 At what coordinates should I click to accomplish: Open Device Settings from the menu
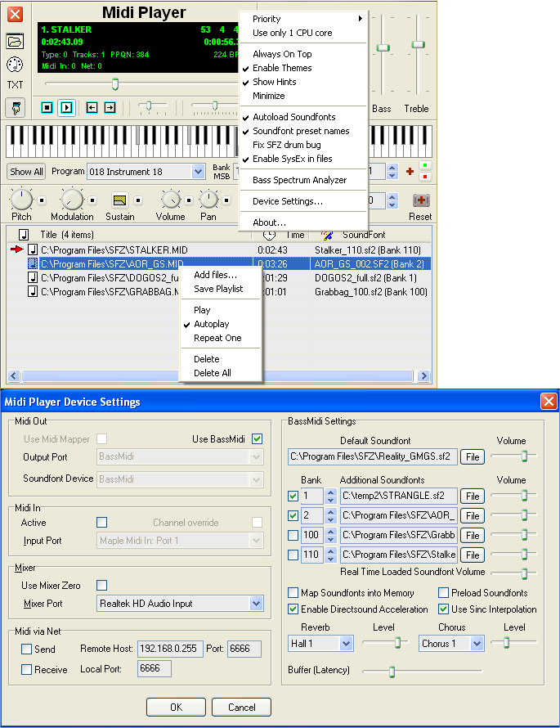305,201
